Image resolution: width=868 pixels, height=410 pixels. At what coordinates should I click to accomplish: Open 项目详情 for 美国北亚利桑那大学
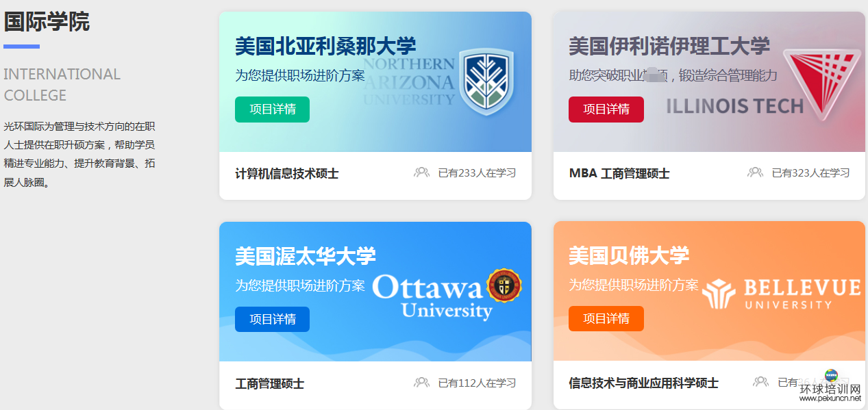[x=272, y=110]
